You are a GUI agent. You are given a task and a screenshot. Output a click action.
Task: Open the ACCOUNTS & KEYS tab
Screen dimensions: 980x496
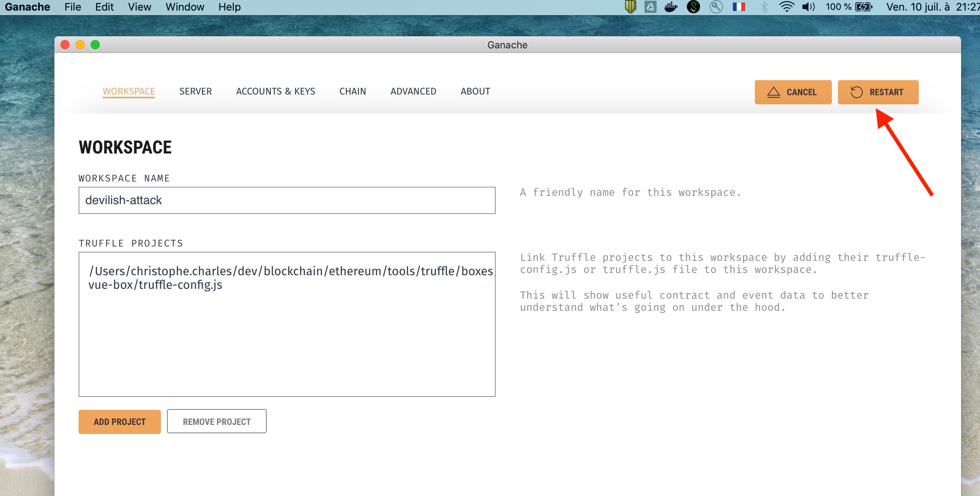coord(275,91)
